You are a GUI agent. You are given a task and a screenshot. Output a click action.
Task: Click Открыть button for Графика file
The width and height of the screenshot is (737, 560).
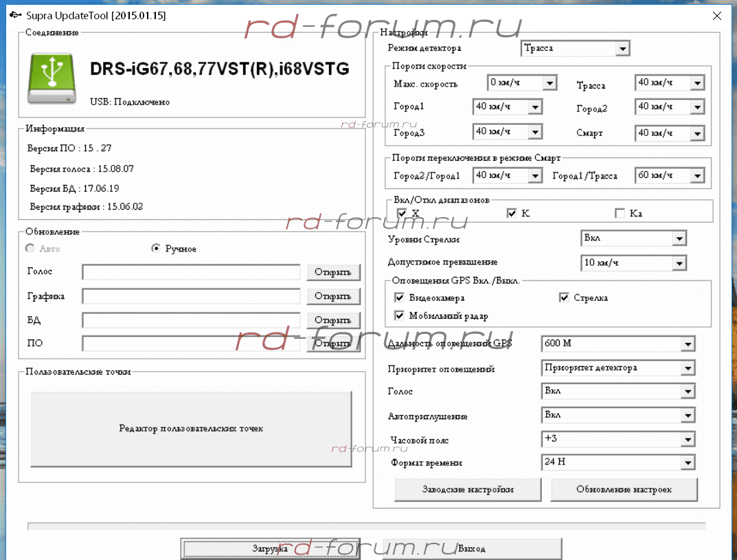click(333, 296)
